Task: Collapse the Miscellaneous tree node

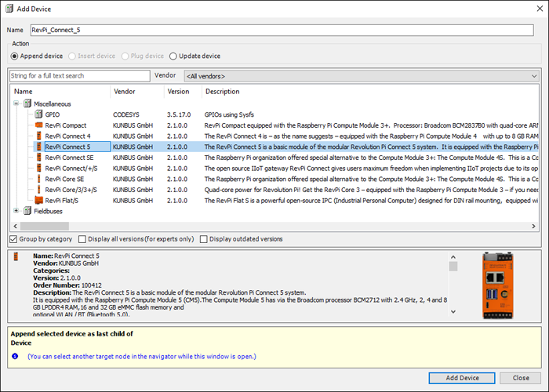Action: click(16, 103)
